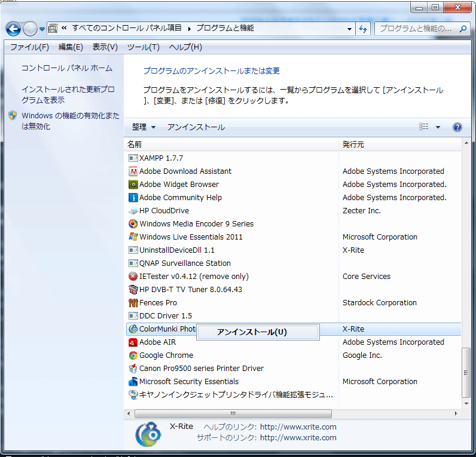Click the DDC Driver 1.5 icon
The height and width of the screenshot is (457, 476).
point(133,315)
